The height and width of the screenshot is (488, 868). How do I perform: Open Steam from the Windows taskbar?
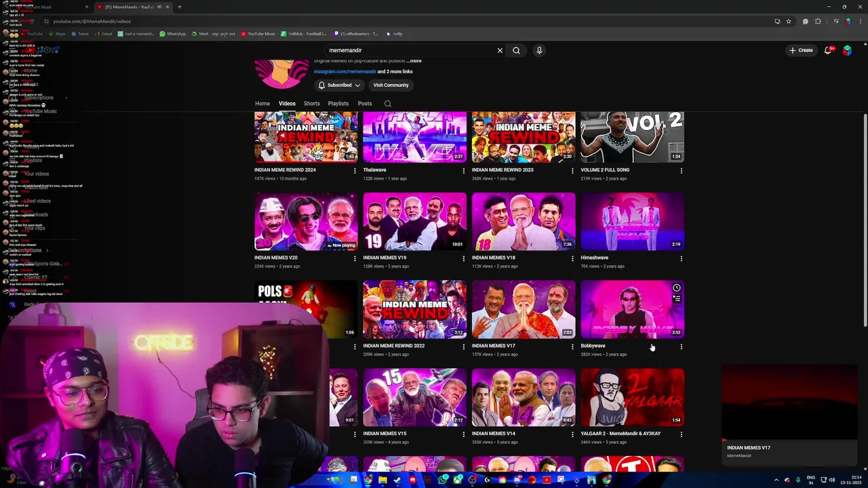pos(397,480)
